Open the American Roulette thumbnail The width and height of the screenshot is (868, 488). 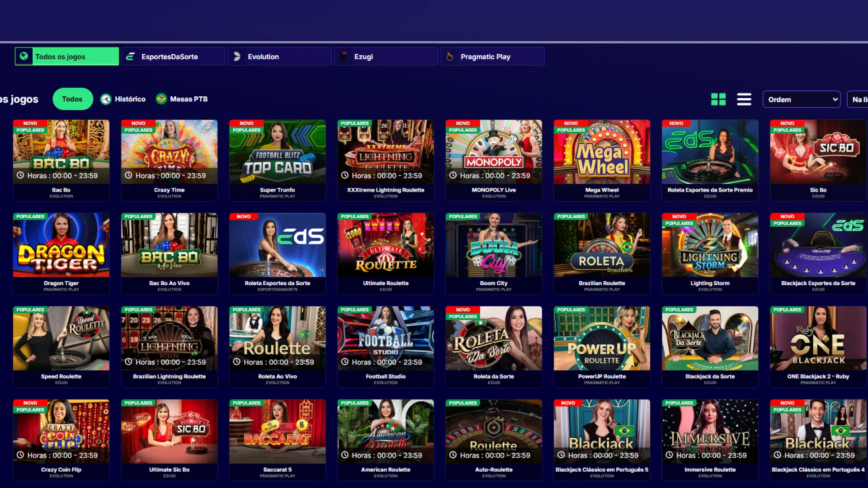click(386, 432)
